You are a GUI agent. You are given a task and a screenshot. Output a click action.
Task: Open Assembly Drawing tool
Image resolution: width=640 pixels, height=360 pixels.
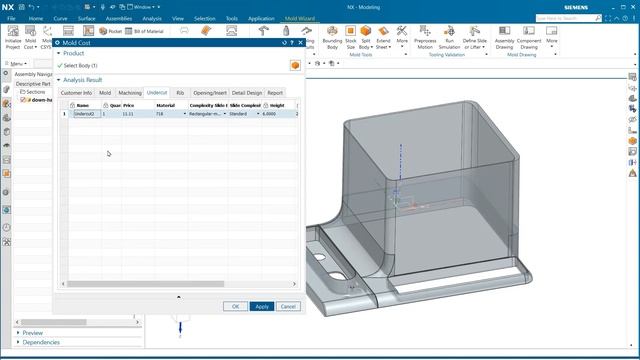504,31
